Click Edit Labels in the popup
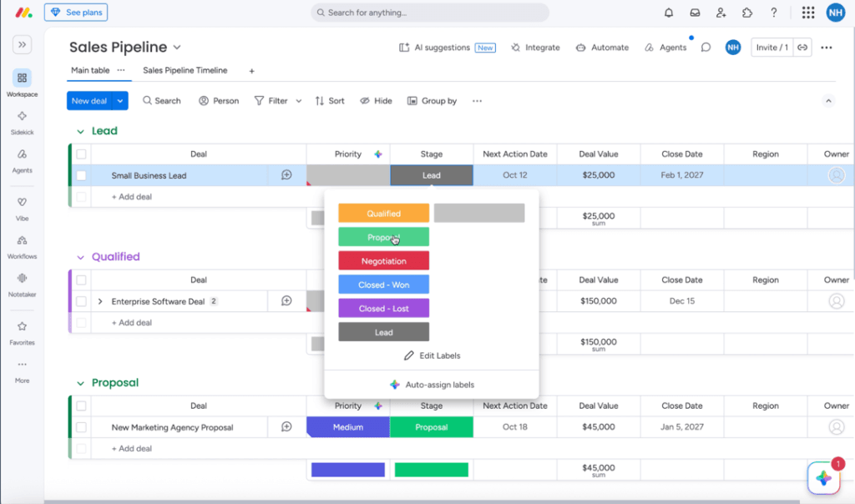 432,355
